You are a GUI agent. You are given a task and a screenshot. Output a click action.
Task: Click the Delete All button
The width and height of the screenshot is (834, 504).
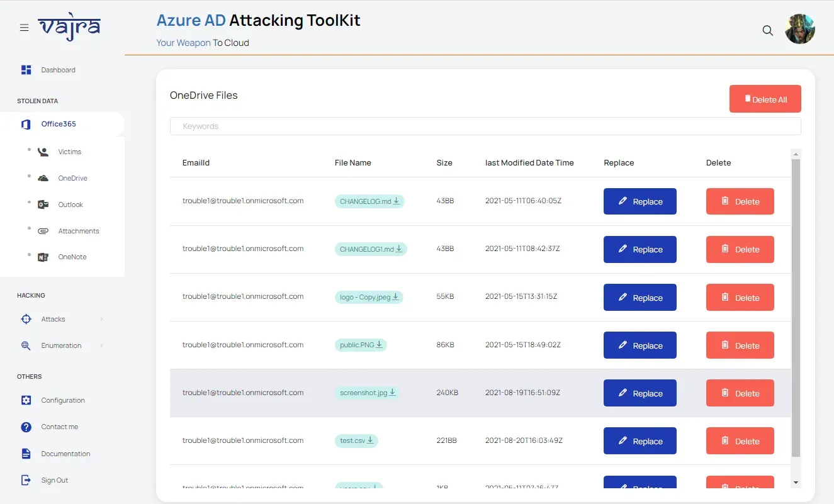765,99
